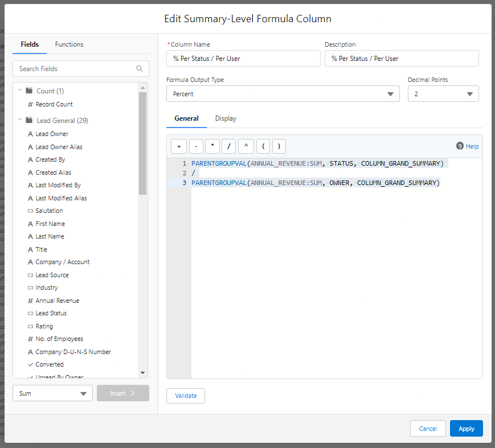Click the text icon beside Title
This screenshot has height=448, width=495.
[30, 249]
